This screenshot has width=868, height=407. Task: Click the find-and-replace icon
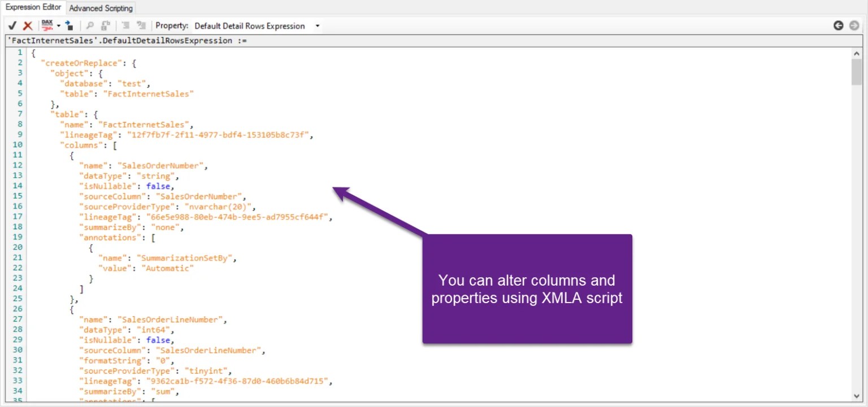[106, 25]
